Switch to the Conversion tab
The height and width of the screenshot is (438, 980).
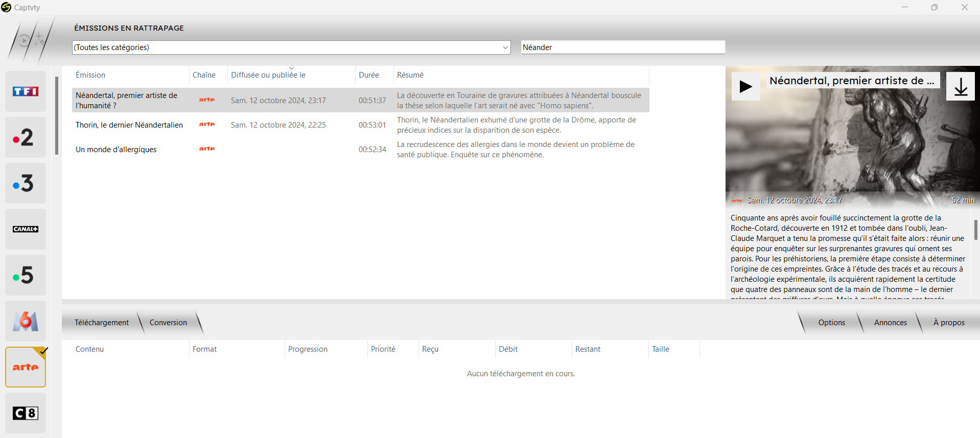click(x=168, y=323)
